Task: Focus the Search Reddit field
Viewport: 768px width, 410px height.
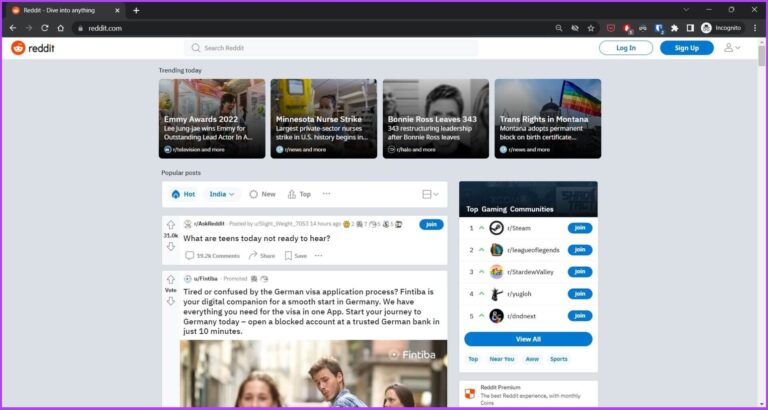Action: pos(331,48)
